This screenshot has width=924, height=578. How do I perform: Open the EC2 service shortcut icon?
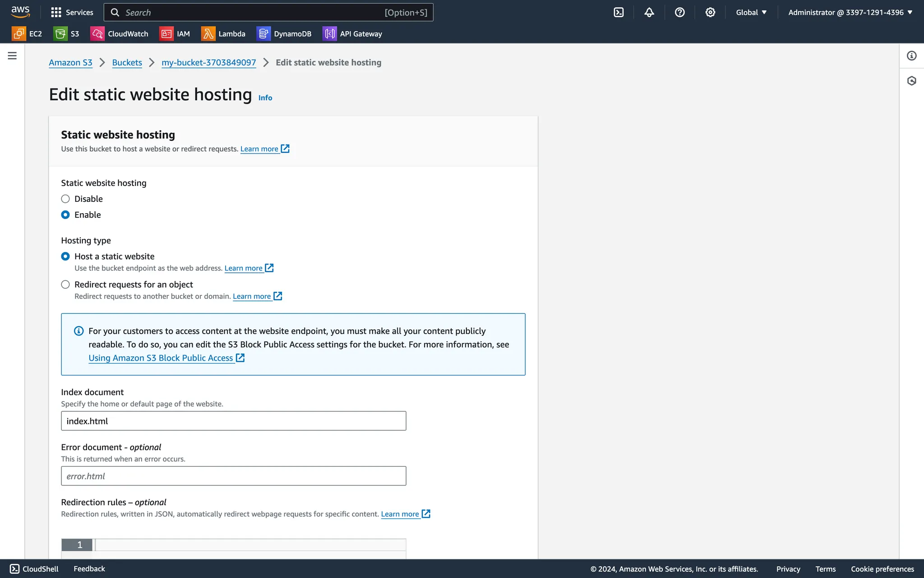[x=18, y=34]
